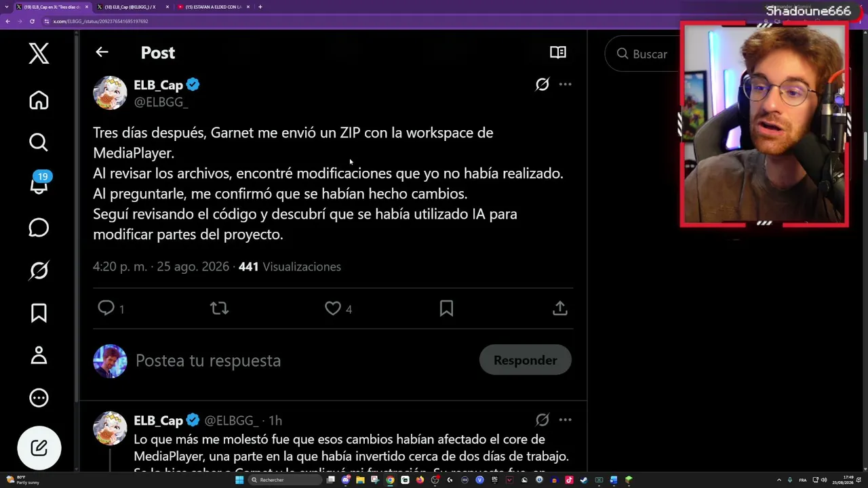Click the webcam overlay of the streamer
868x488 pixels.
click(764, 125)
